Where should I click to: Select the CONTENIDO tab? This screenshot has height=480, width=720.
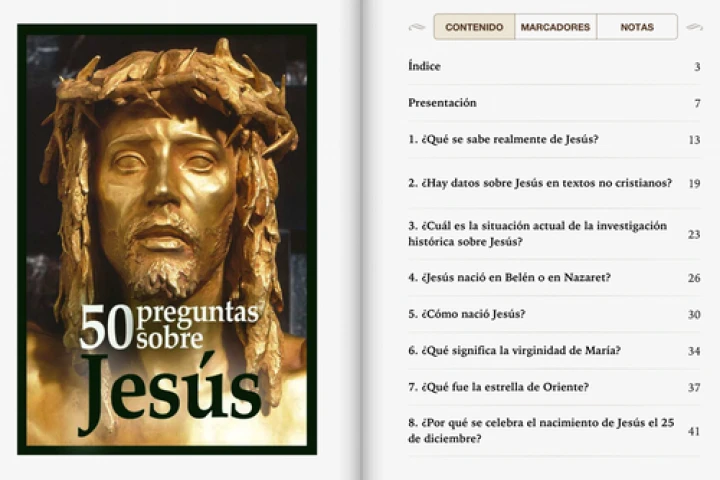coord(474,27)
